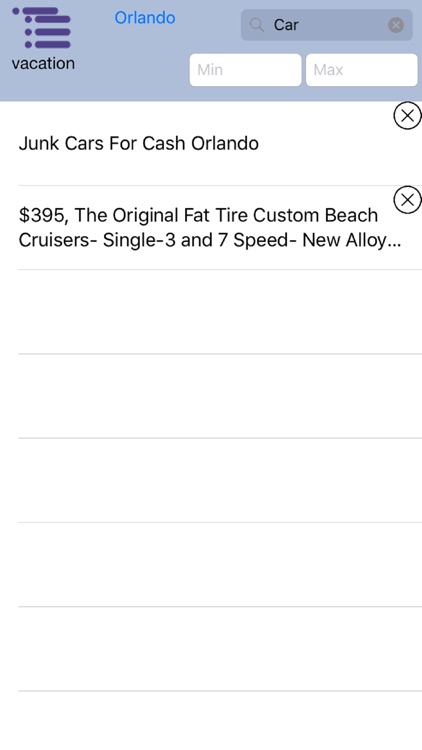Tap the 'vacation' label under the logo
The image size is (422, 750).
point(43,63)
